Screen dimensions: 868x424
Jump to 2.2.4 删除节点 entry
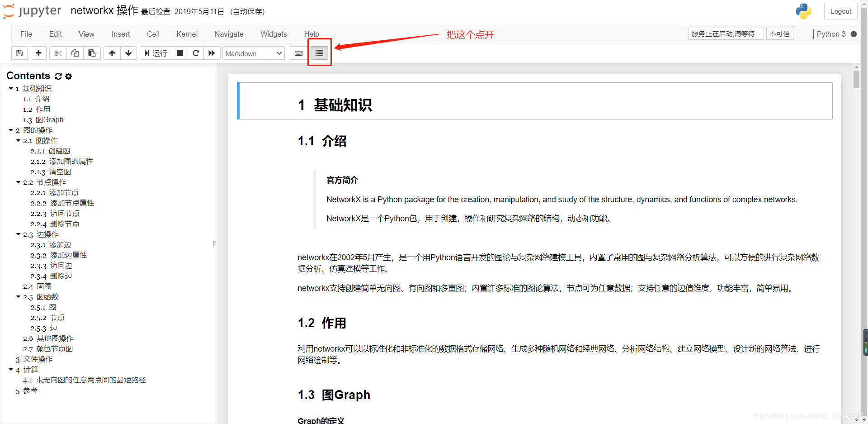[x=55, y=224]
